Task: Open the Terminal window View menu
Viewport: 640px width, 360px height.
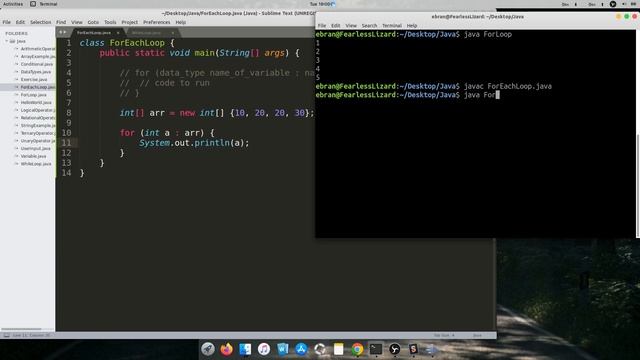Action: coord(351,25)
